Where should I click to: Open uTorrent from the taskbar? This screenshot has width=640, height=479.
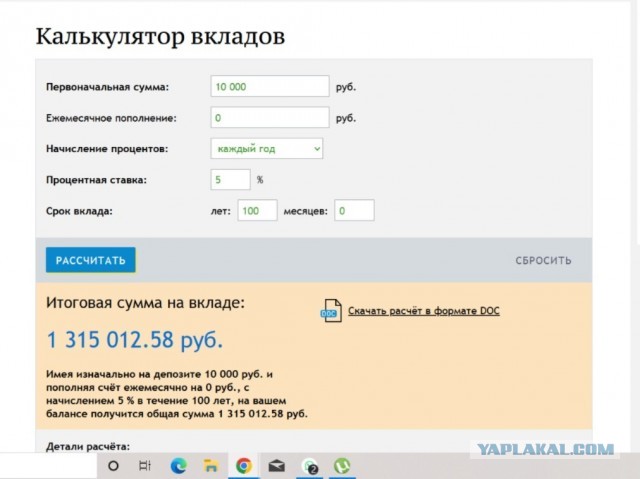coord(342,466)
